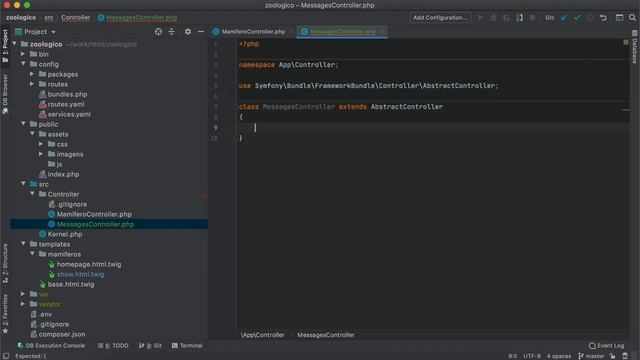
Task: Open DB Execution Console tab
Action: pos(51,346)
